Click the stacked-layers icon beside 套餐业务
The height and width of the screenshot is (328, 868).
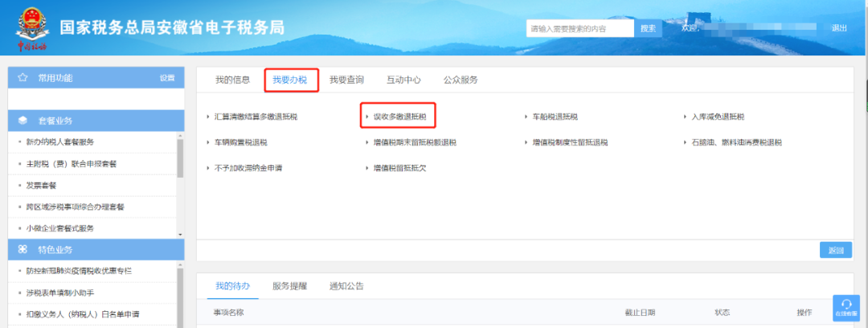[23, 121]
